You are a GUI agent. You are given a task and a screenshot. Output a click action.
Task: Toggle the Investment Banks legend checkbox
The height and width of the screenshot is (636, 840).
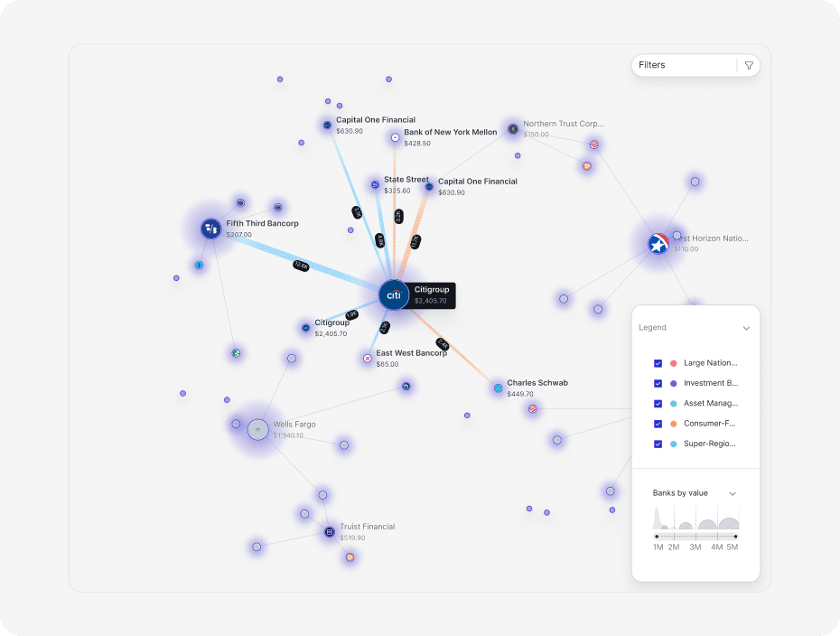click(658, 383)
